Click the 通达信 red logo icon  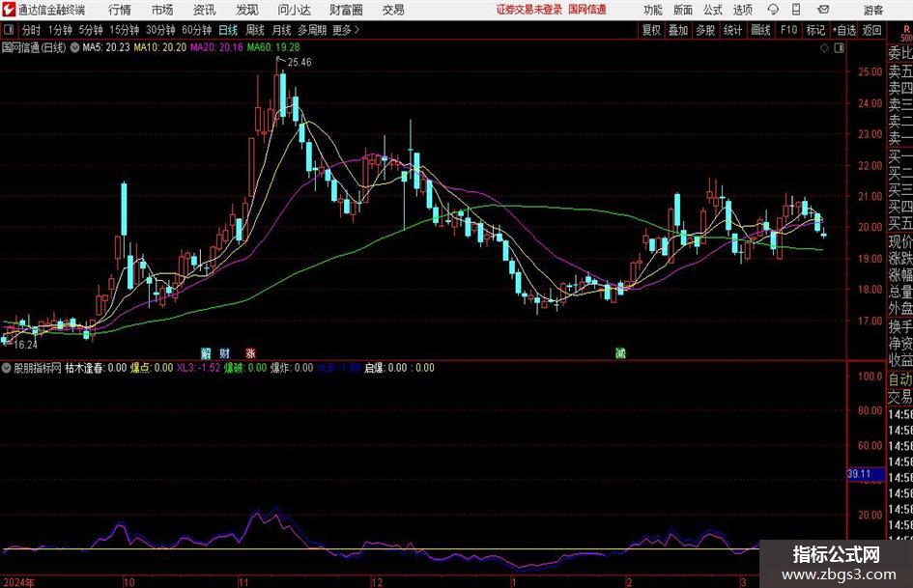(8, 10)
